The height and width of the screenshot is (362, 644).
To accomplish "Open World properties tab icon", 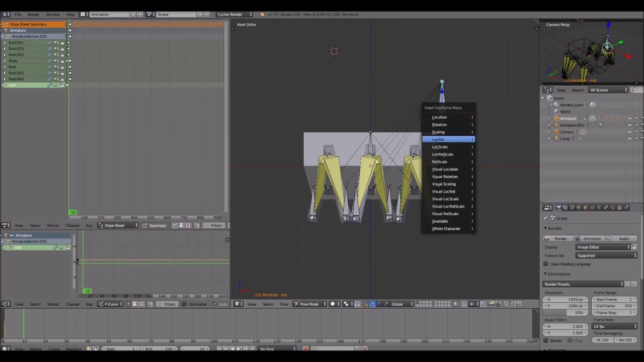I will 579,208.
